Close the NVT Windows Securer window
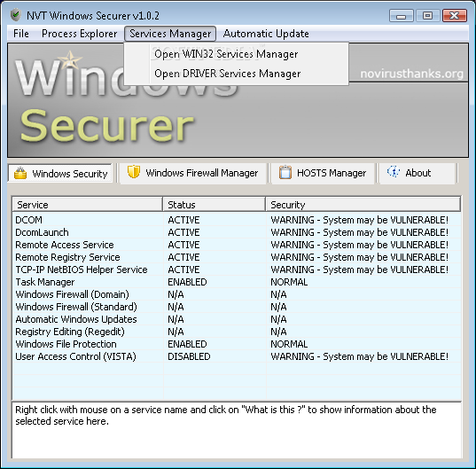Viewport: 476px width, 469px height. tap(455, 15)
